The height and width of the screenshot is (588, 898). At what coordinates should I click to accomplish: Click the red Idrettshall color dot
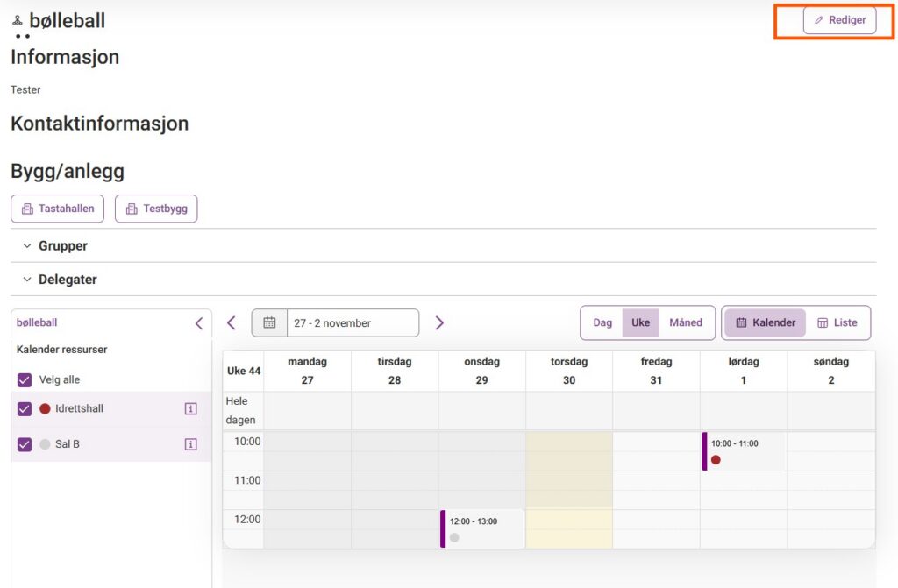46,409
